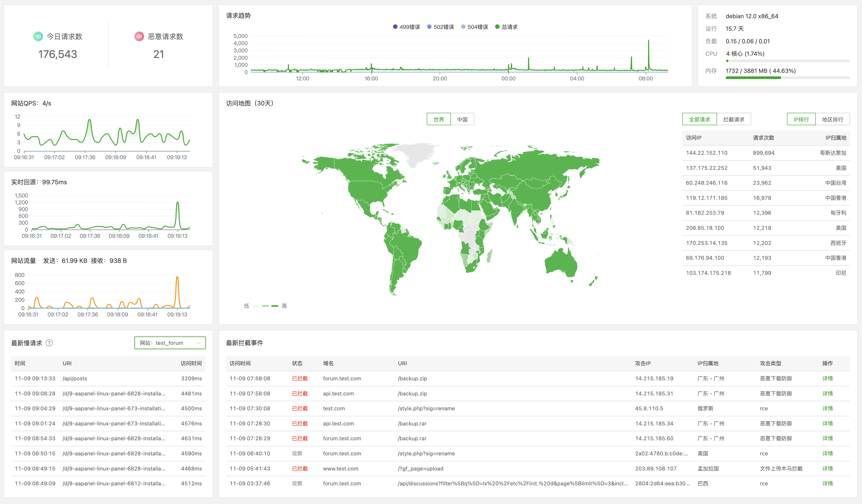Select the 世界 map tab
This screenshot has width=862, height=504.
coord(439,119)
